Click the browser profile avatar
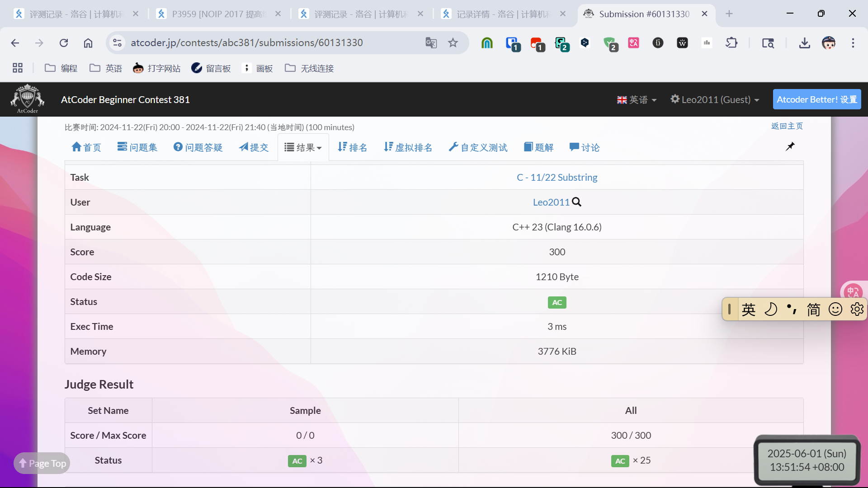This screenshot has width=868, height=488. pos(829,43)
